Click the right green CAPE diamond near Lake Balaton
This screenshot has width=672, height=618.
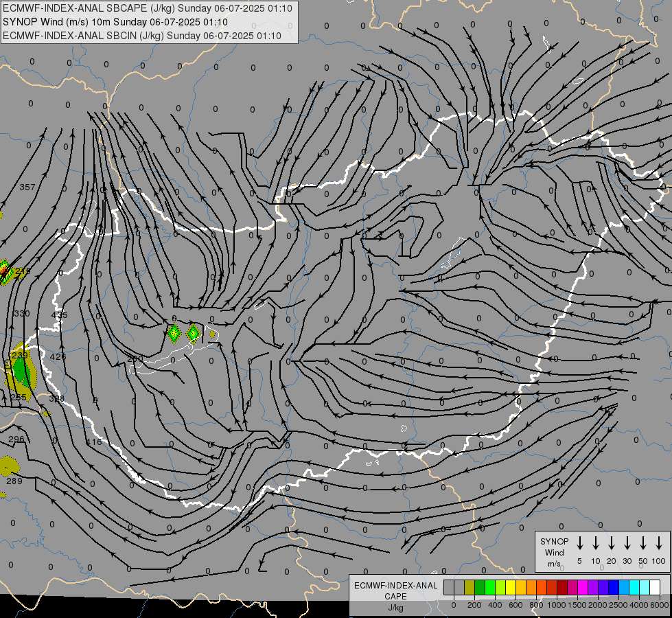click(194, 333)
